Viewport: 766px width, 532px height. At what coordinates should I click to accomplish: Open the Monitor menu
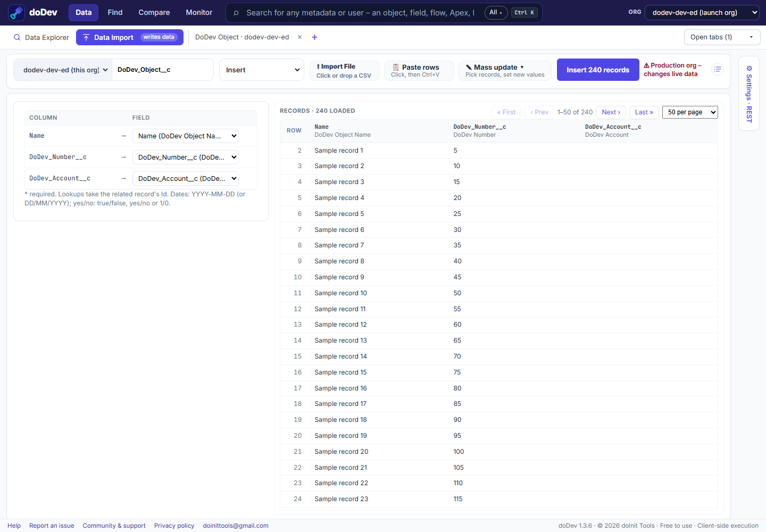[x=199, y=13]
